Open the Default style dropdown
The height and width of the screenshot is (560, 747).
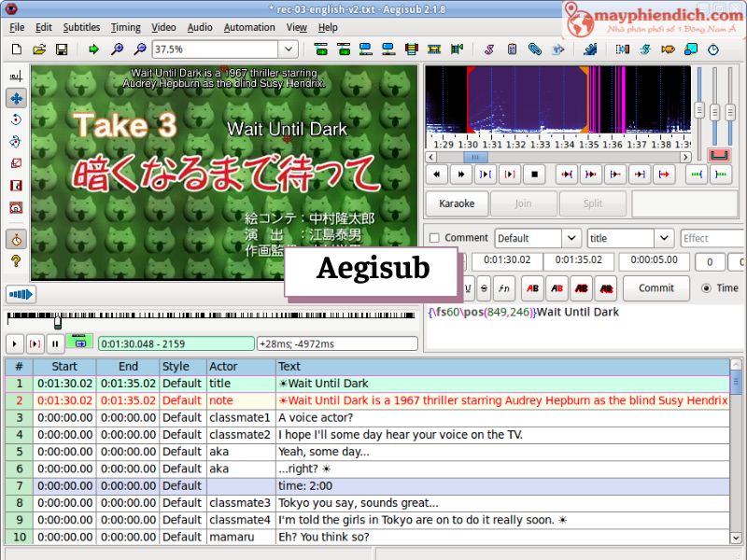pos(570,238)
